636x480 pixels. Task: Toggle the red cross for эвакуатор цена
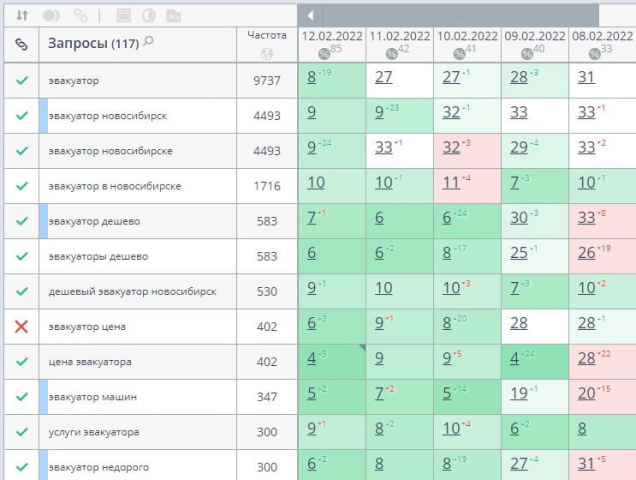21,326
